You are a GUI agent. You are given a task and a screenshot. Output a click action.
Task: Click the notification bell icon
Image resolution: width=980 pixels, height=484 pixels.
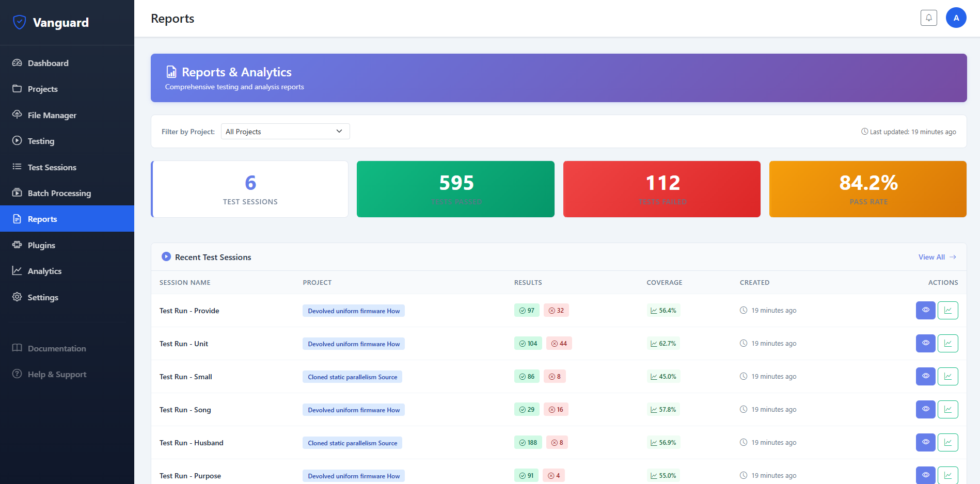928,18
